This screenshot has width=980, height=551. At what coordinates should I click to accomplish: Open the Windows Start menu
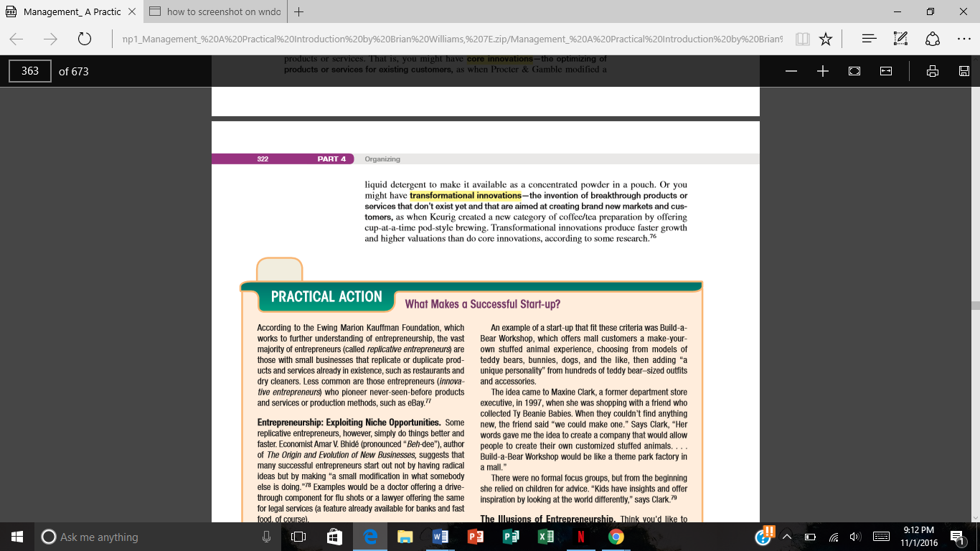(x=17, y=537)
